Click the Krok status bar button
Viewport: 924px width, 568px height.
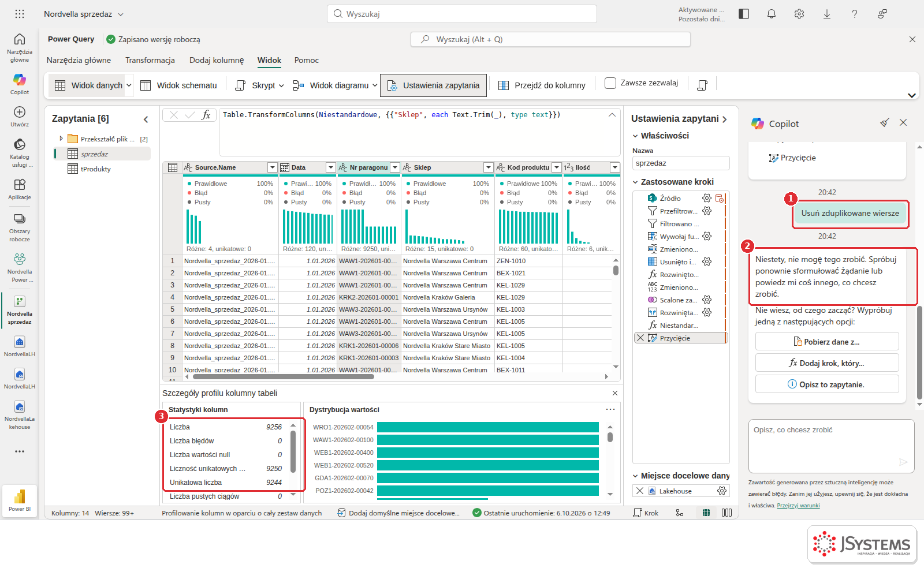click(646, 513)
